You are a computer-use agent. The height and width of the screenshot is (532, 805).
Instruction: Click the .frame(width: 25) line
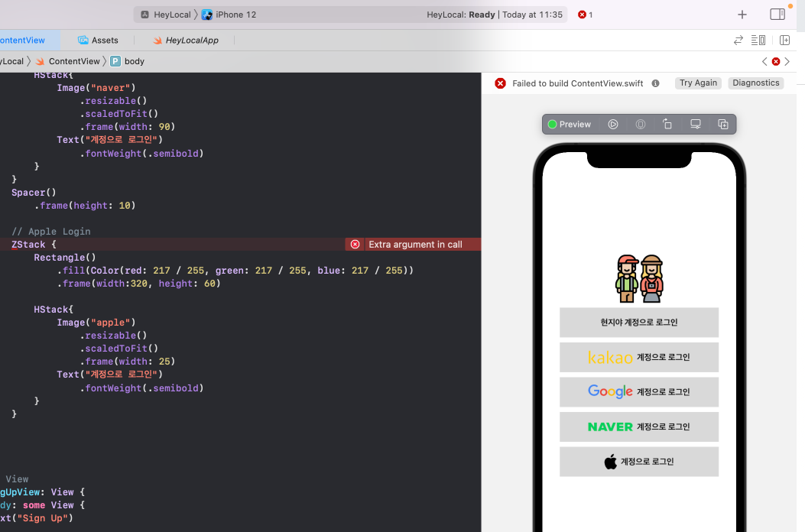coord(128,362)
